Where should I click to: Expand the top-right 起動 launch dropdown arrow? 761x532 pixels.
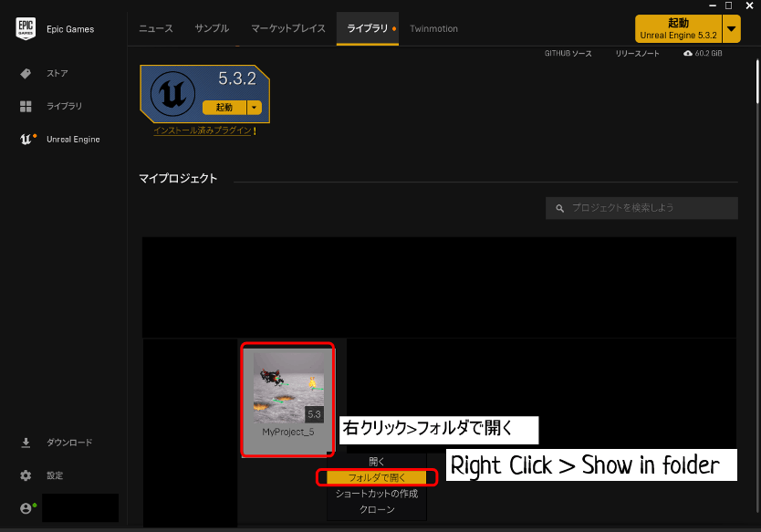pyautogui.click(x=731, y=28)
